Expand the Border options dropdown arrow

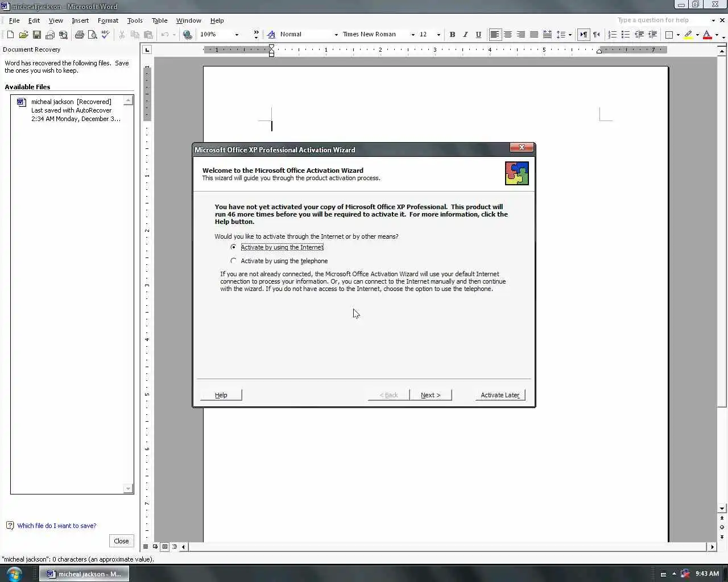pyautogui.click(x=678, y=35)
